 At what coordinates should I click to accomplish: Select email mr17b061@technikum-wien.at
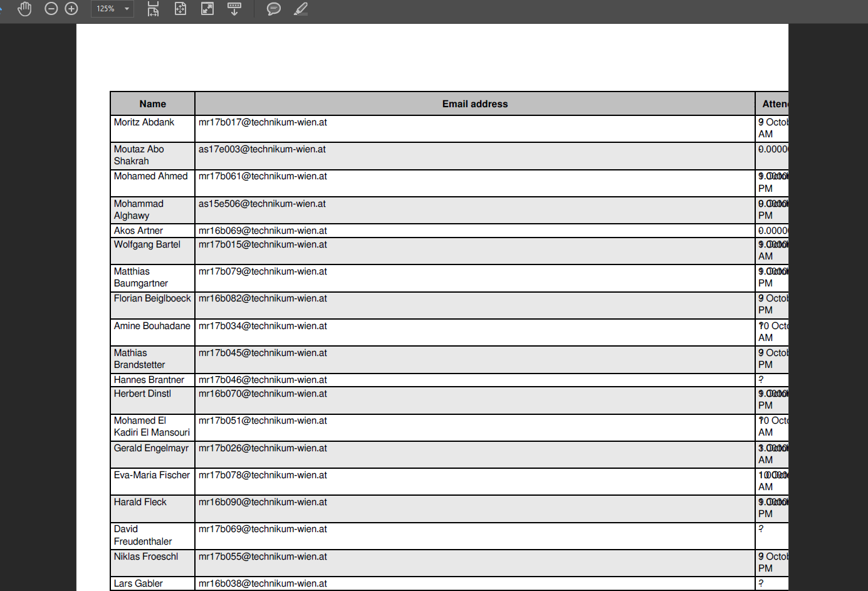click(263, 176)
